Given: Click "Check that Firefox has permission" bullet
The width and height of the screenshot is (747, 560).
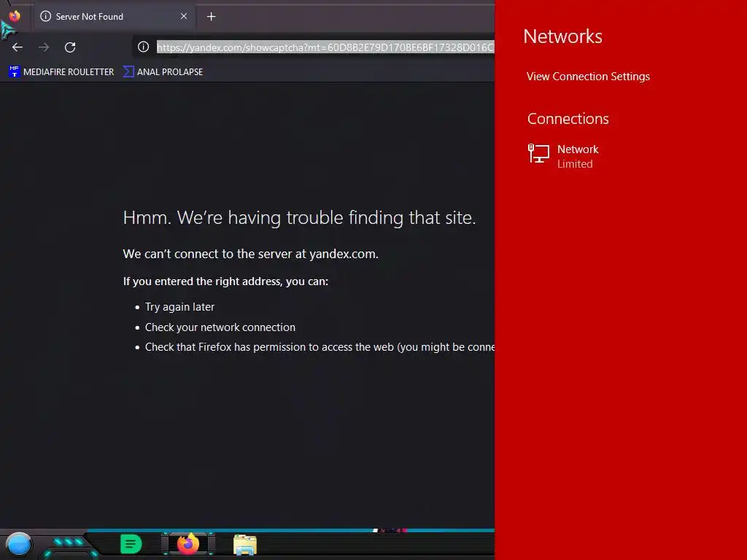Looking at the screenshot, I should [320, 347].
